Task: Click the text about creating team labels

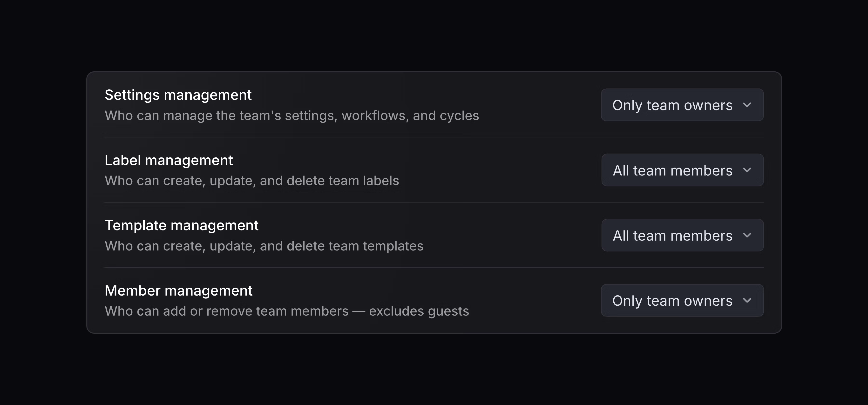Action: tap(252, 181)
